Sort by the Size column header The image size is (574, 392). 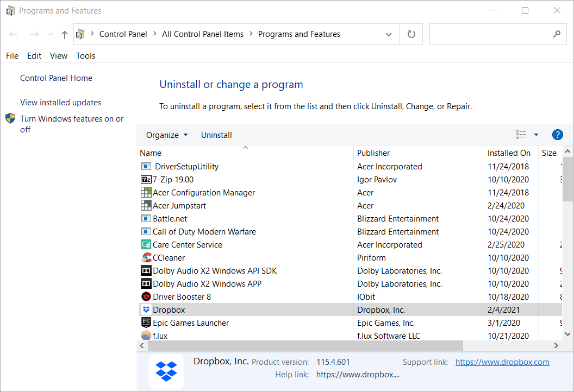(550, 153)
